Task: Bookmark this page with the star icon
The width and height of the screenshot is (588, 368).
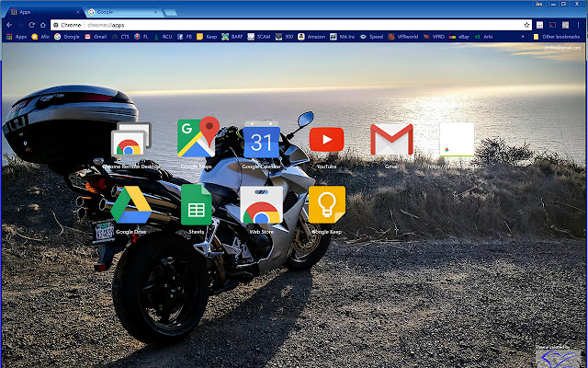Action: tap(526, 25)
